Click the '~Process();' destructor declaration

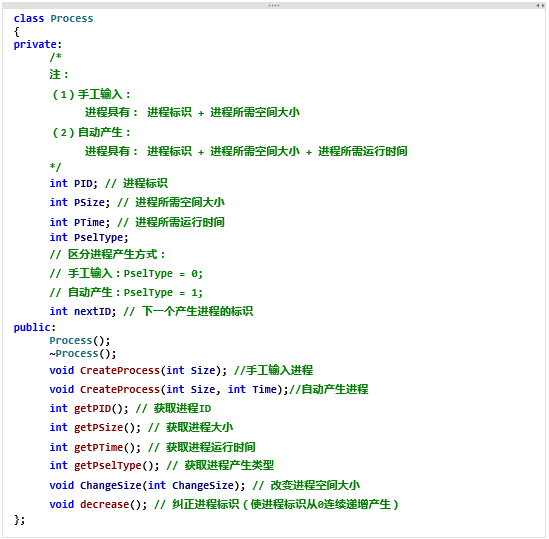[x=83, y=354]
